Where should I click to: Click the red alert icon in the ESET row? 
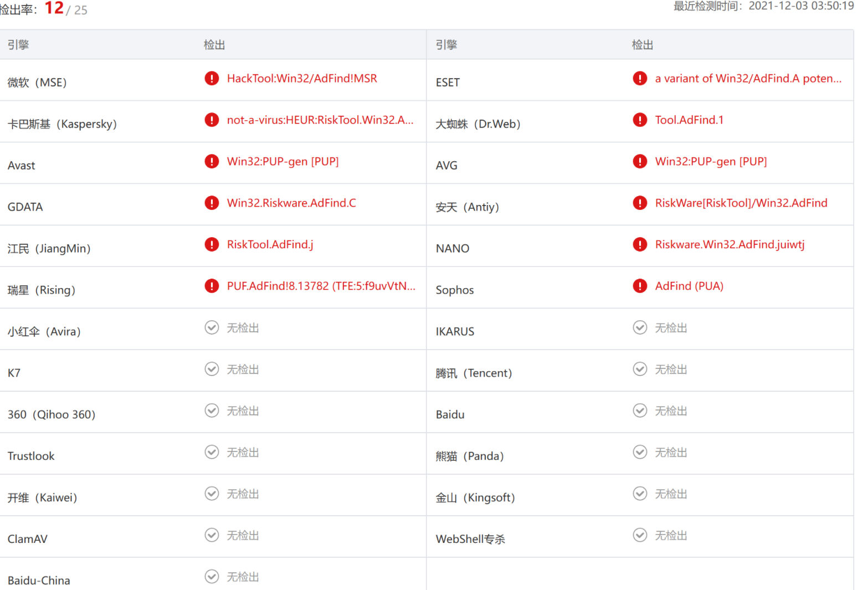(x=640, y=78)
